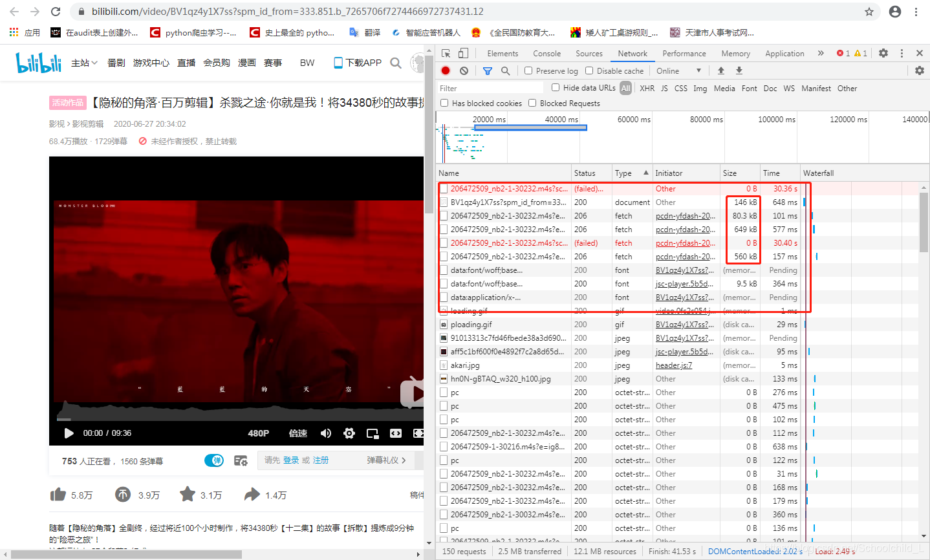
Task: Open network search with magnifier icon
Action: (505, 70)
